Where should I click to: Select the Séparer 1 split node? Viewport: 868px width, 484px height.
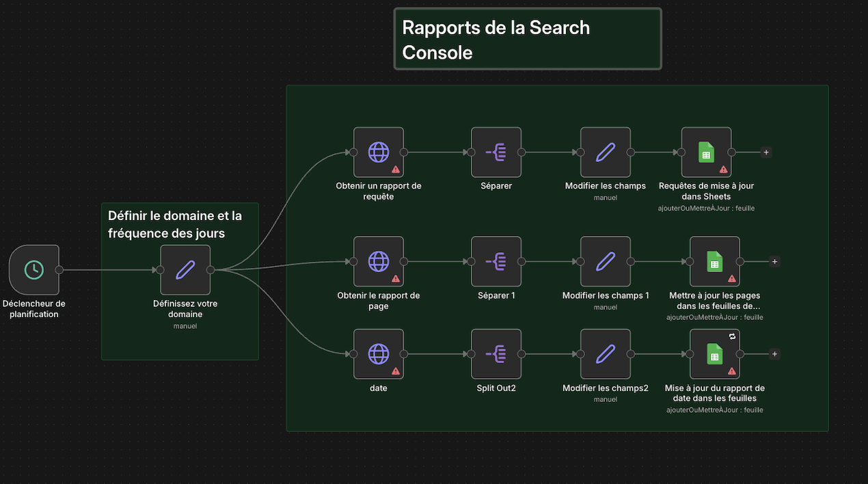[496, 262]
